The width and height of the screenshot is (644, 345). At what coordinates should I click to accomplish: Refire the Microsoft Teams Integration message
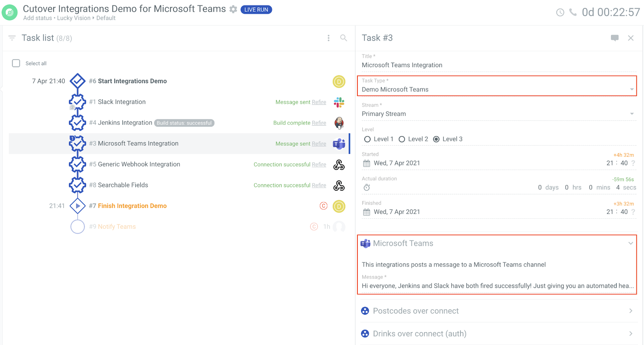(319, 144)
